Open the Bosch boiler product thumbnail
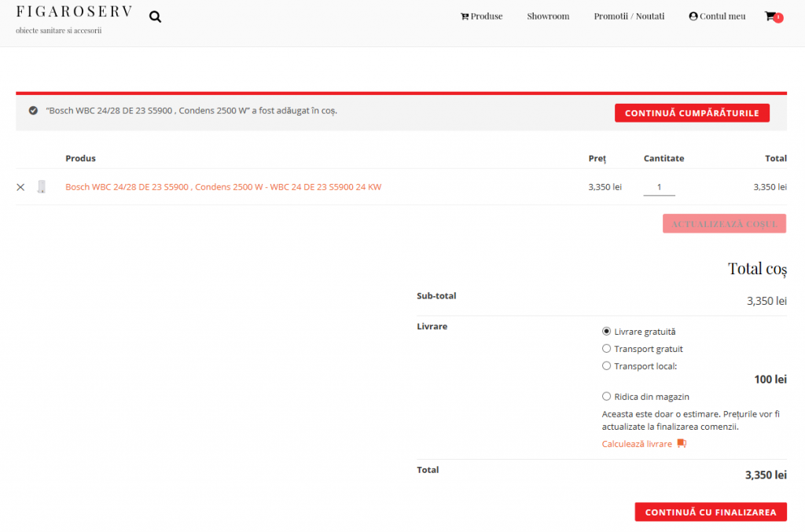805x532 pixels. tap(42, 187)
